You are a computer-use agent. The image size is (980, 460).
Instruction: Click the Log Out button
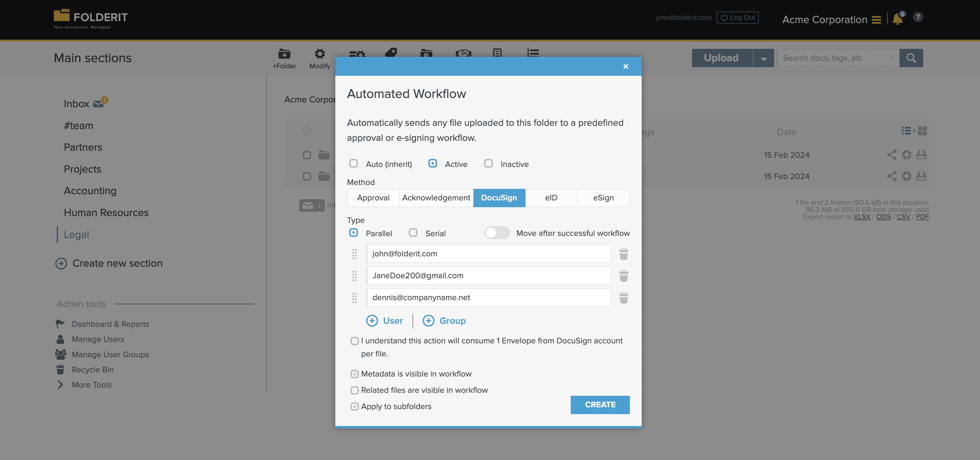(x=737, y=17)
